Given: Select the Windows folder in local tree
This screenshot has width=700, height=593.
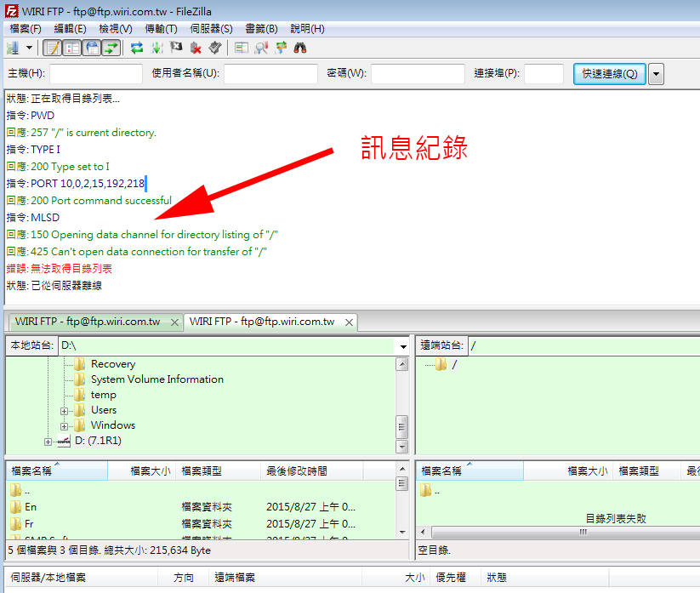Looking at the screenshot, I should 113,425.
